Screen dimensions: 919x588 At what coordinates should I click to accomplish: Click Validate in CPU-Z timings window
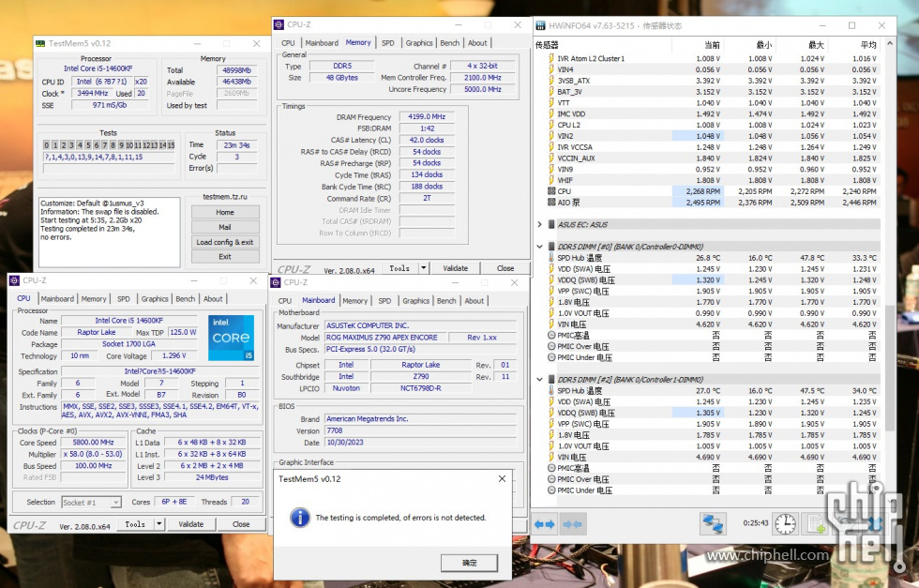point(456,268)
